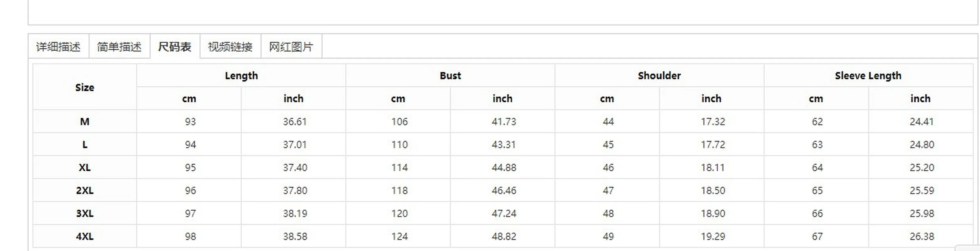Click the Size column header
This screenshot has height=251, width=980.
(84, 88)
